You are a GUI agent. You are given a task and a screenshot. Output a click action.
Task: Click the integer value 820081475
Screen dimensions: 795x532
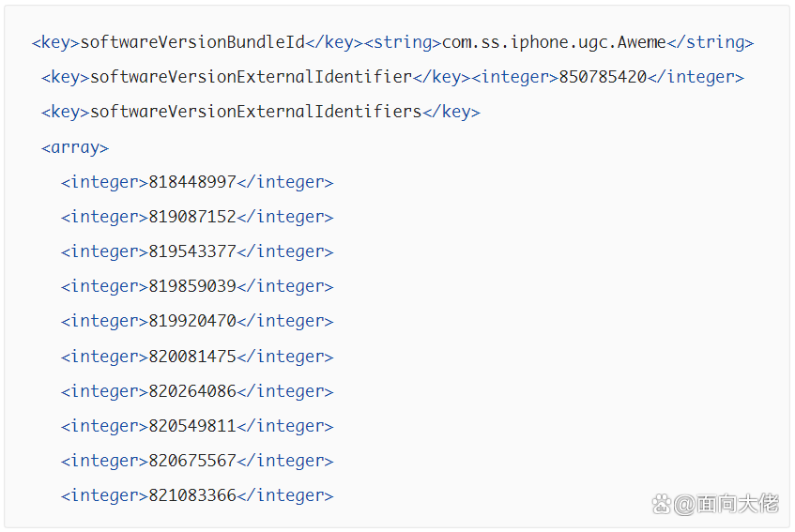point(192,357)
